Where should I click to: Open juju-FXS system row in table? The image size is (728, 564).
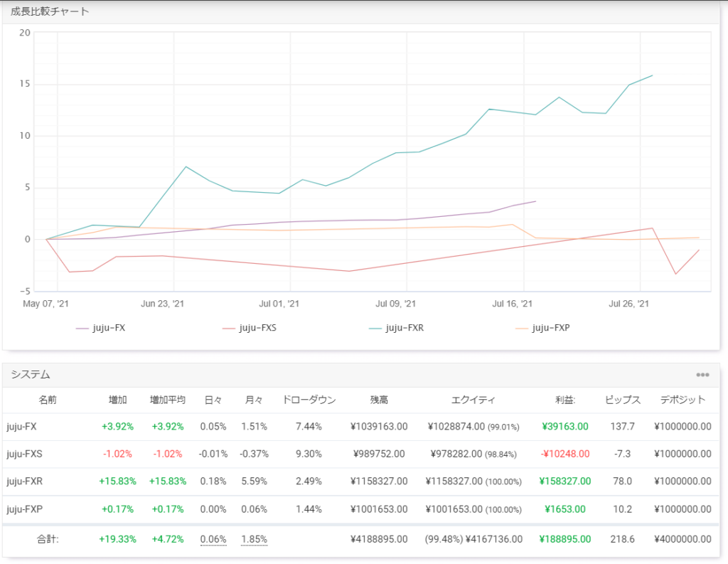(23, 454)
